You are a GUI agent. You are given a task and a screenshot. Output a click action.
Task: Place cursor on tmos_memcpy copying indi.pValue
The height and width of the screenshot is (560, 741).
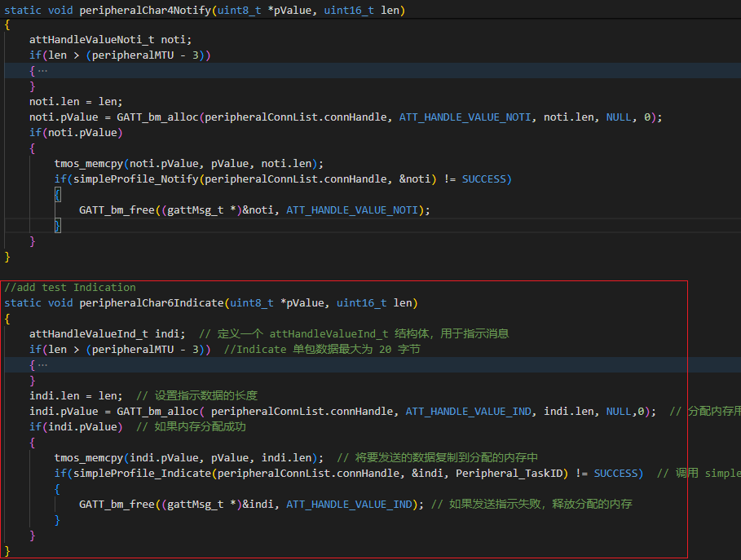(88, 457)
